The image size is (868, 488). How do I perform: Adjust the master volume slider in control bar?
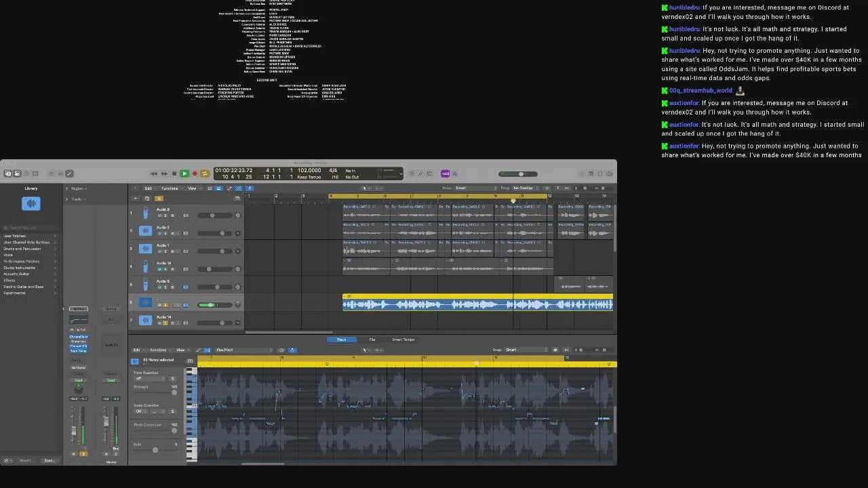519,174
